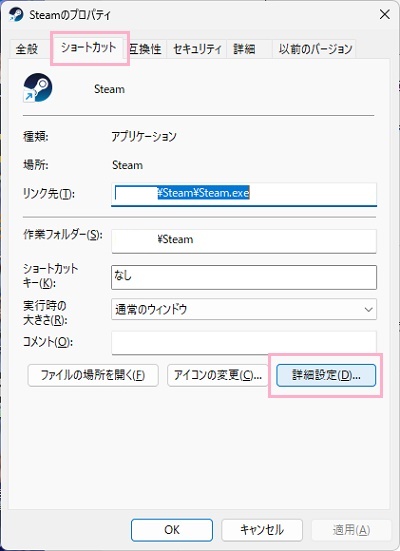Viewport: 400px width, 551px height.
Task: Focus the ショートカットキー field showing なし
Action: 244,278
